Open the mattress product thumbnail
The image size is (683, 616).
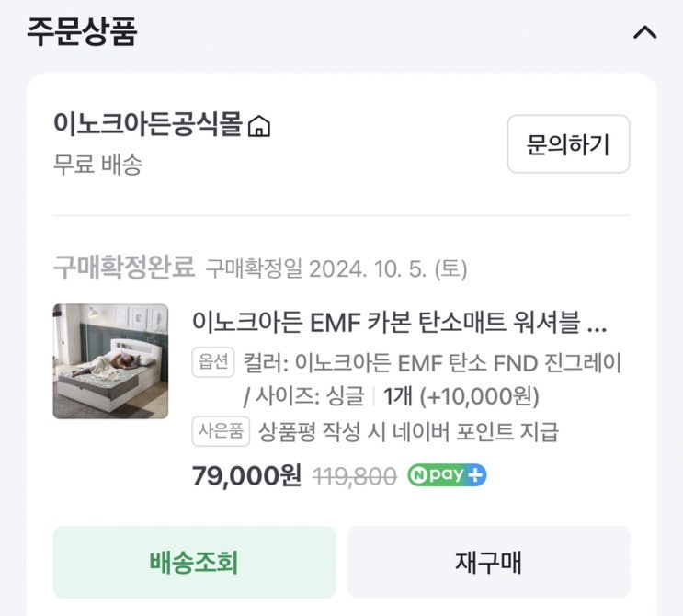point(110,361)
